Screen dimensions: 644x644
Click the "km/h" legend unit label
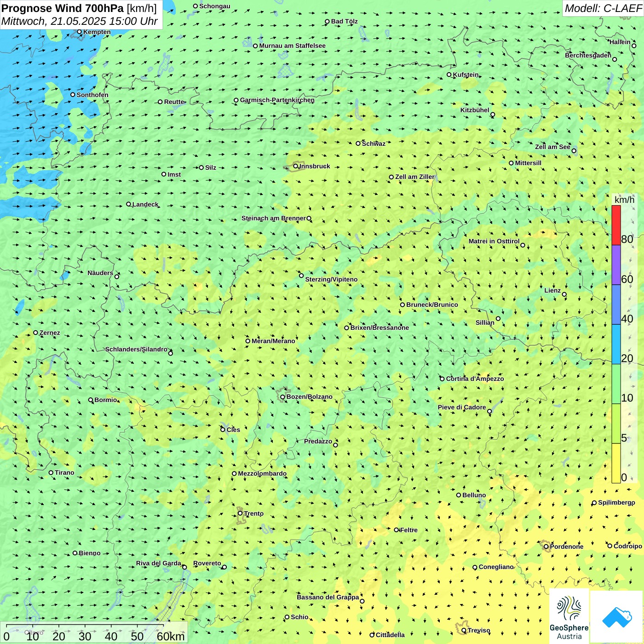pos(624,200)
